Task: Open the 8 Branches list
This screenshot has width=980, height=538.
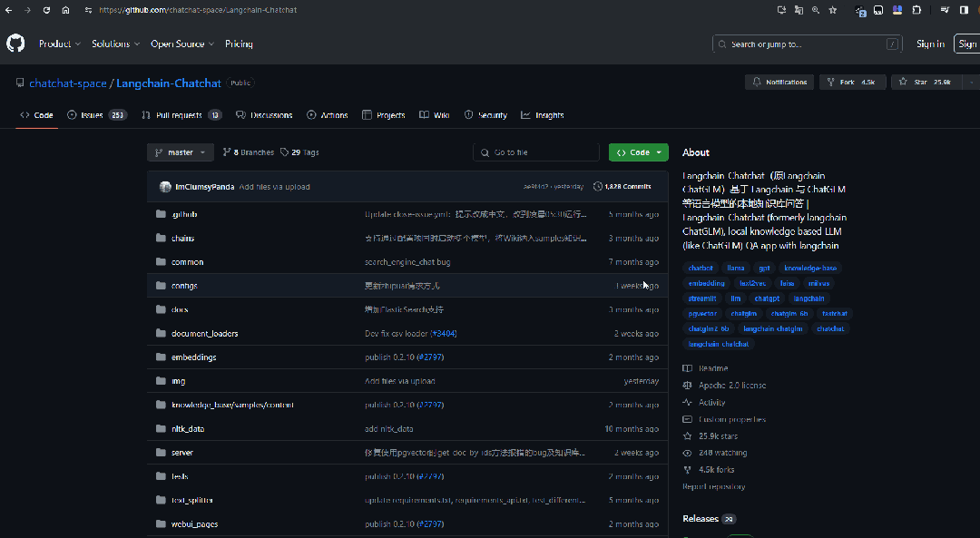Action: click(x=248, y=152)
